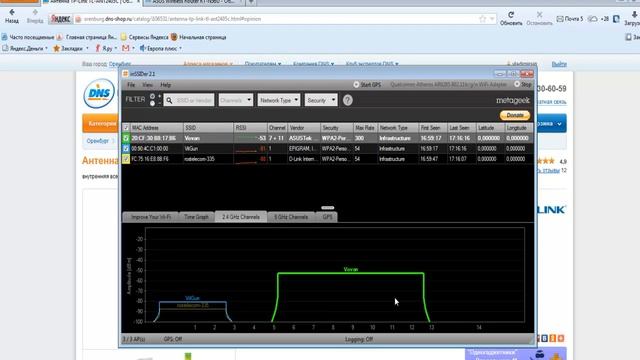The height and width of the screenshot is (360, 640).
Task: Go back with the browser Назад arrow
Action: (12, 13)
